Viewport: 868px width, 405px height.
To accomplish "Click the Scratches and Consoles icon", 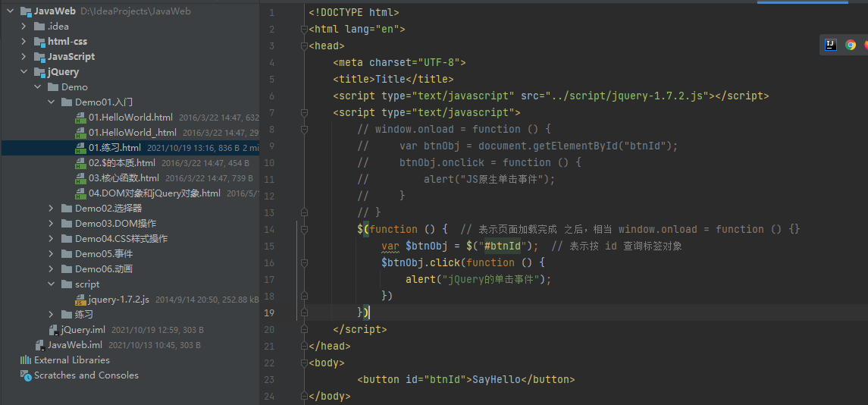I will click(26, 375).
